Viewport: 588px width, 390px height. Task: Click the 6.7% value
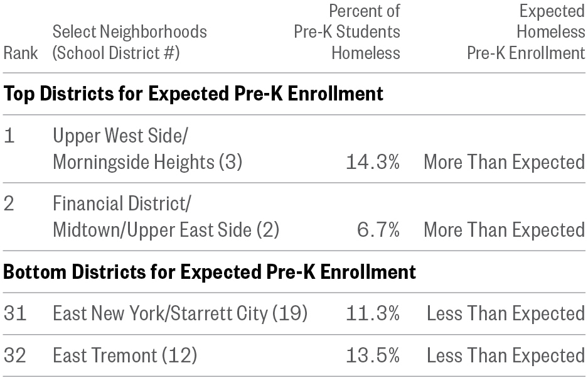pos(378,230)
